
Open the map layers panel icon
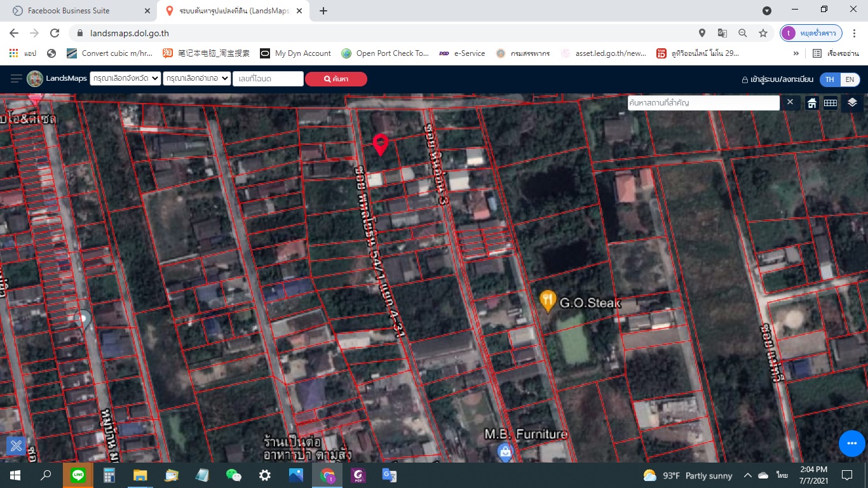(x=852, y=103)
